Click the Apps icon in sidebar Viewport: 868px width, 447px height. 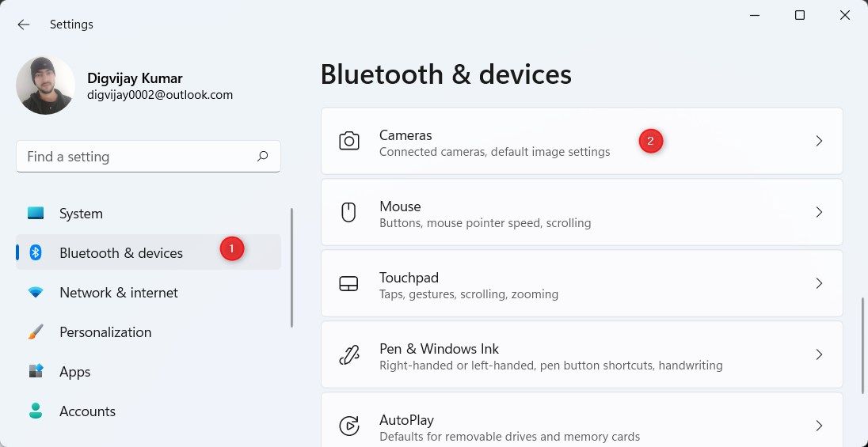(36, 371)
